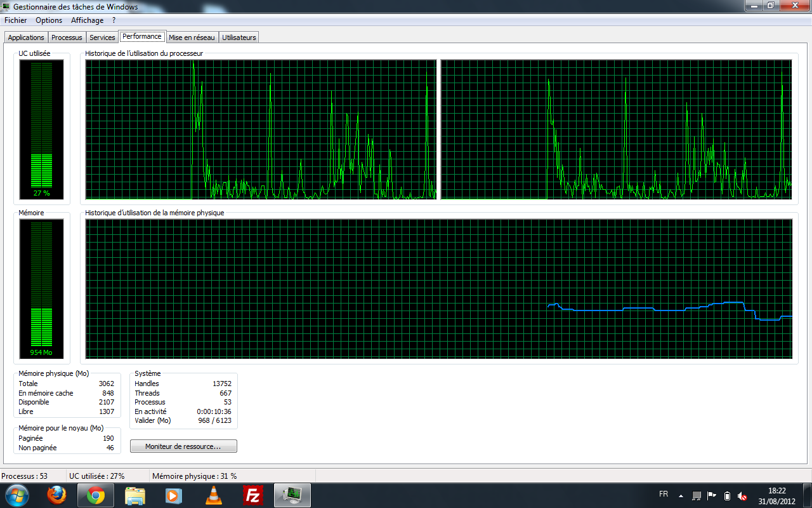The height and width of the screenshot is (508, 812).
Task: Open the Fichier menu
Action: (x=16, y=20)
